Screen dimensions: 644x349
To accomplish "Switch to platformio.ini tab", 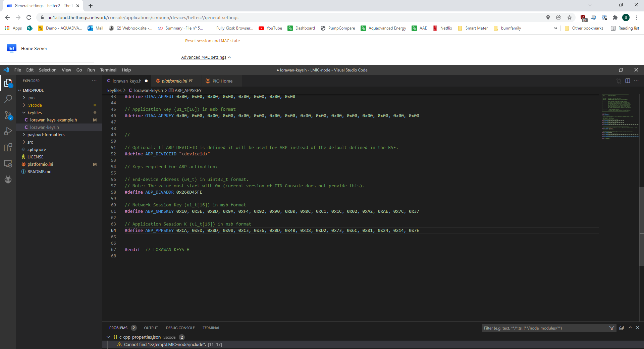I will pos(177,81).
